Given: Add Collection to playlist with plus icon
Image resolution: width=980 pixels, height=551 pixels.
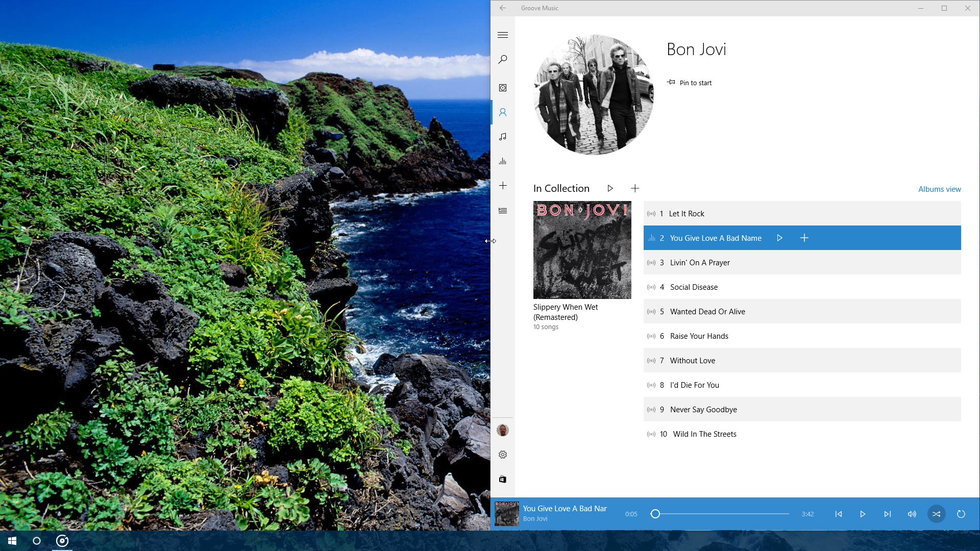Looking at the screenshot, I should pyautogui.click(x=635, y=188).
